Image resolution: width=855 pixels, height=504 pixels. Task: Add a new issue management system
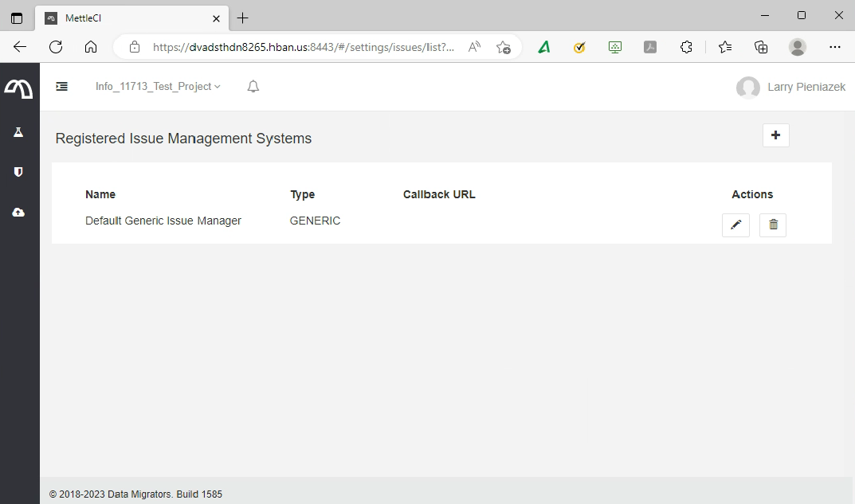pyautogui.click(x=775, y=135)
